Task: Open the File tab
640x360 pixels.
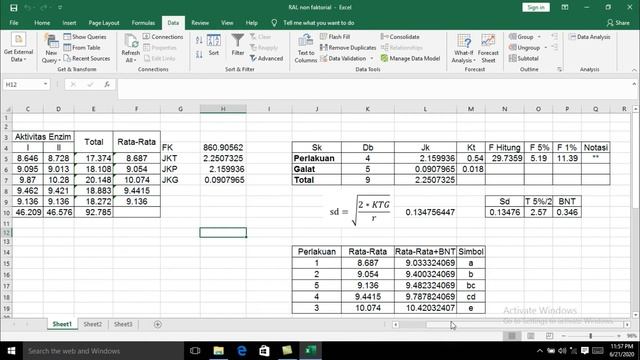Action: click(13, 23)
